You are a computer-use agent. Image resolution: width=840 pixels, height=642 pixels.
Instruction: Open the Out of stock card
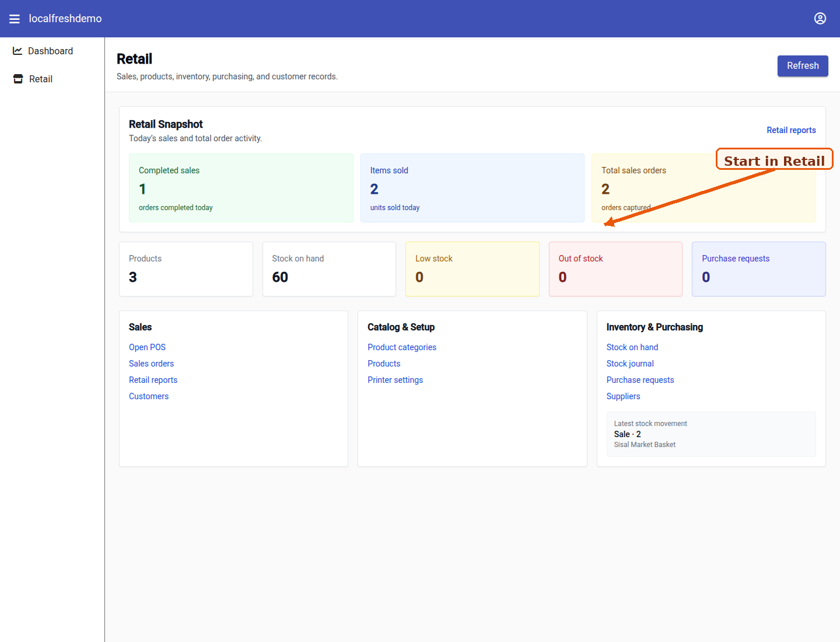pyautogui.click(x=615, y=269)
